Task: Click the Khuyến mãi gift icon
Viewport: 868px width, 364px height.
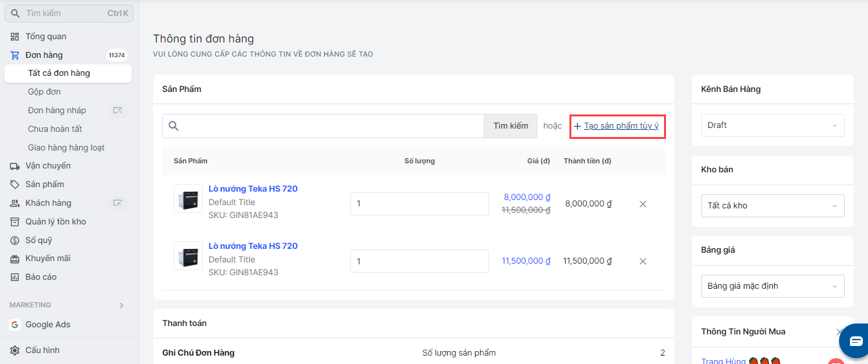Action: [x=15, y=259]
